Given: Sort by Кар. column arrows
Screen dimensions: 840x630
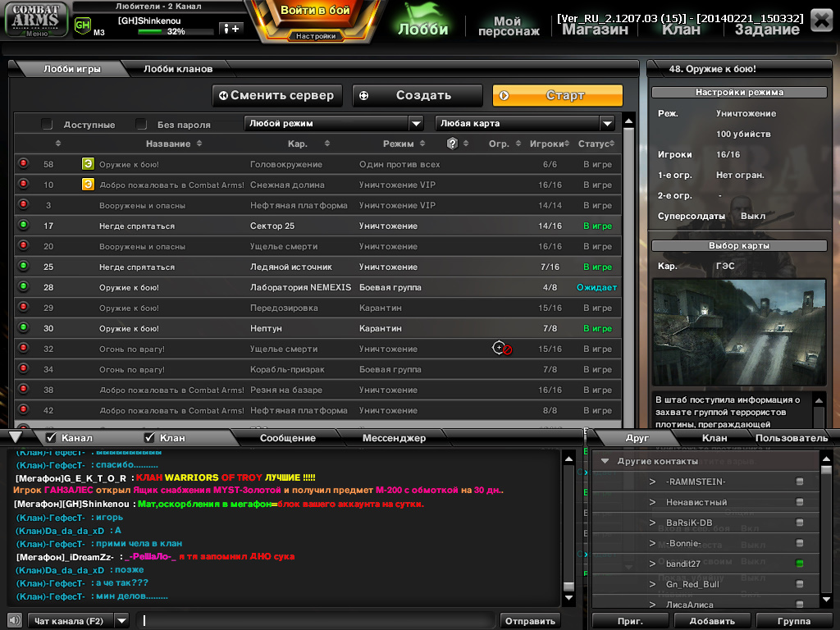Looking at the screenshot, I should click(x=326, y=144).
